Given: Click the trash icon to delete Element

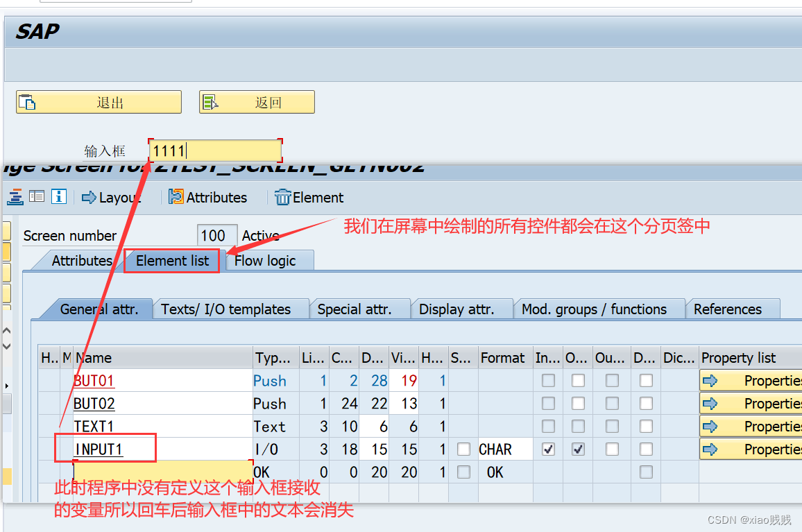Looking at the screenshot, I should click(x=283, y=197).
